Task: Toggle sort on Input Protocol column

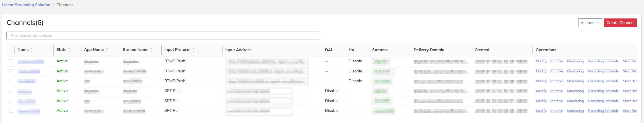Action: coord(193,50)
